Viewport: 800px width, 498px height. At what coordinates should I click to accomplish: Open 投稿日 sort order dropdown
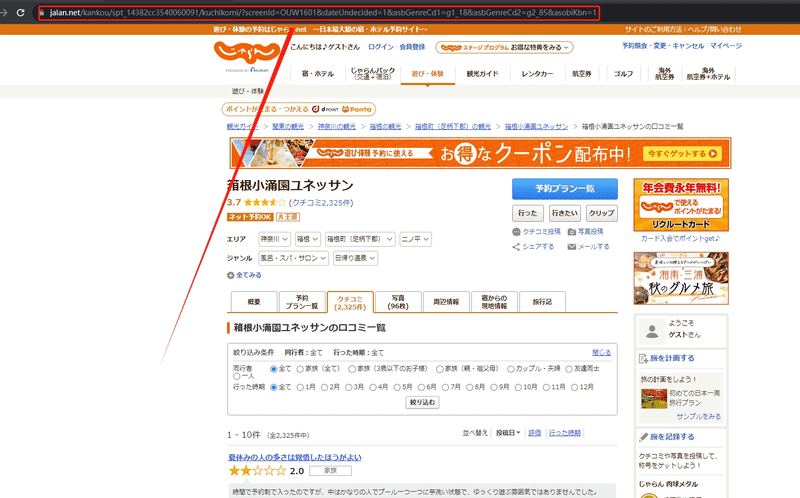(508, 433)
